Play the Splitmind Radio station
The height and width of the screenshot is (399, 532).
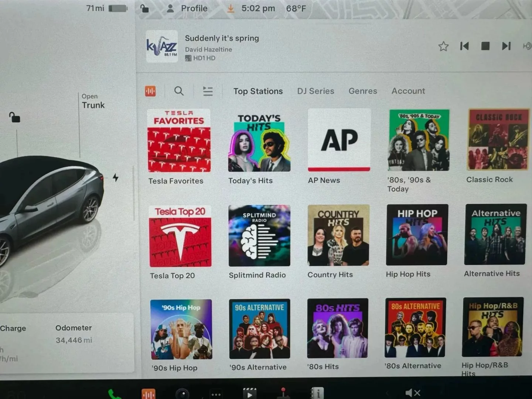(x=259, y=236)
